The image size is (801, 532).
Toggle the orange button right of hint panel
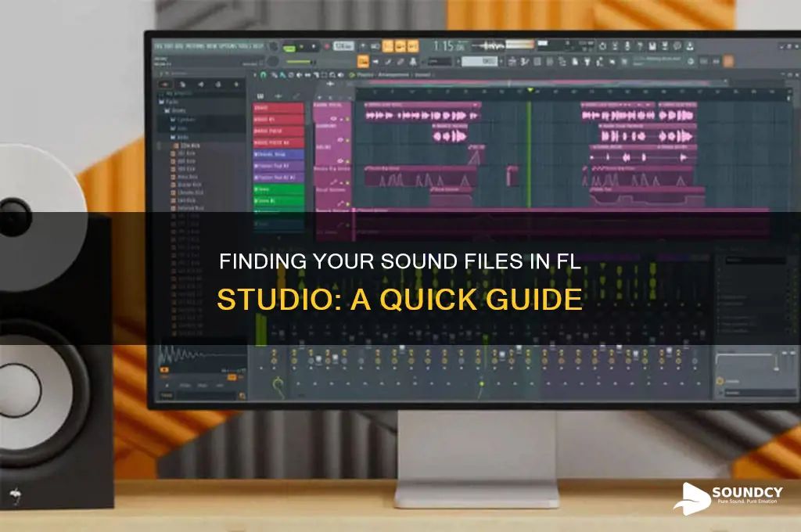pyautogui.click(x=728, y=61)
